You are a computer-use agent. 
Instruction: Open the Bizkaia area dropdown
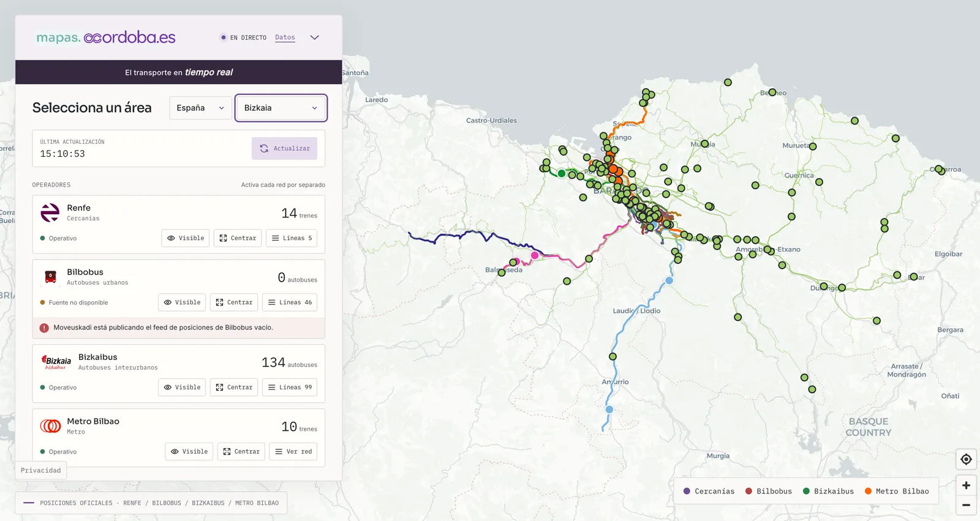(281, 108)
